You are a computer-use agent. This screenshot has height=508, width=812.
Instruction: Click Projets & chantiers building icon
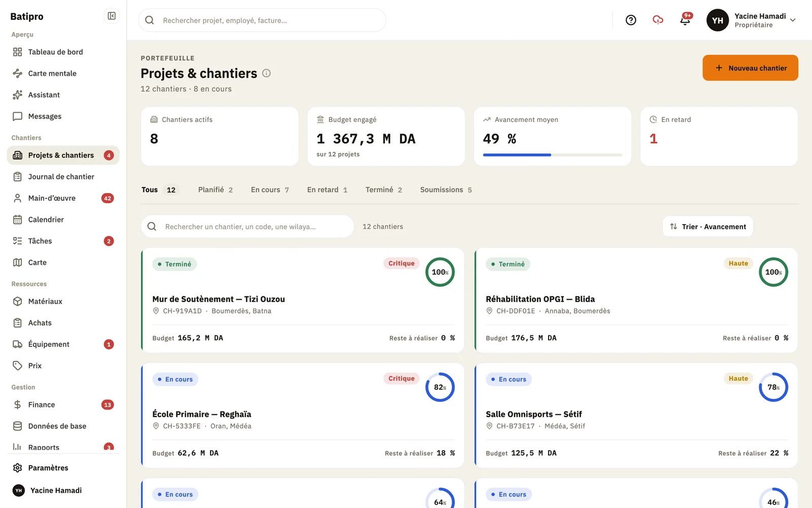pos(18,155)
